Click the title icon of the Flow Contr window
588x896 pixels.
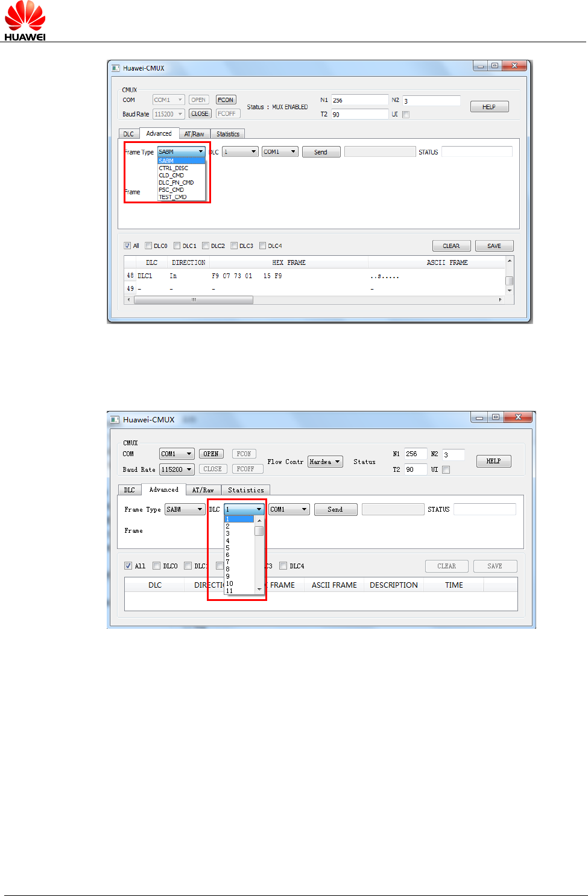click(116, 420)
